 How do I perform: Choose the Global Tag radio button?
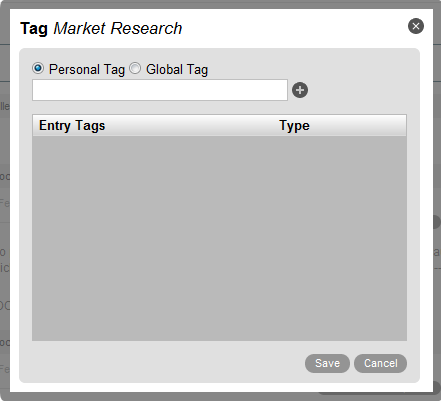click(x=135, y=68)
